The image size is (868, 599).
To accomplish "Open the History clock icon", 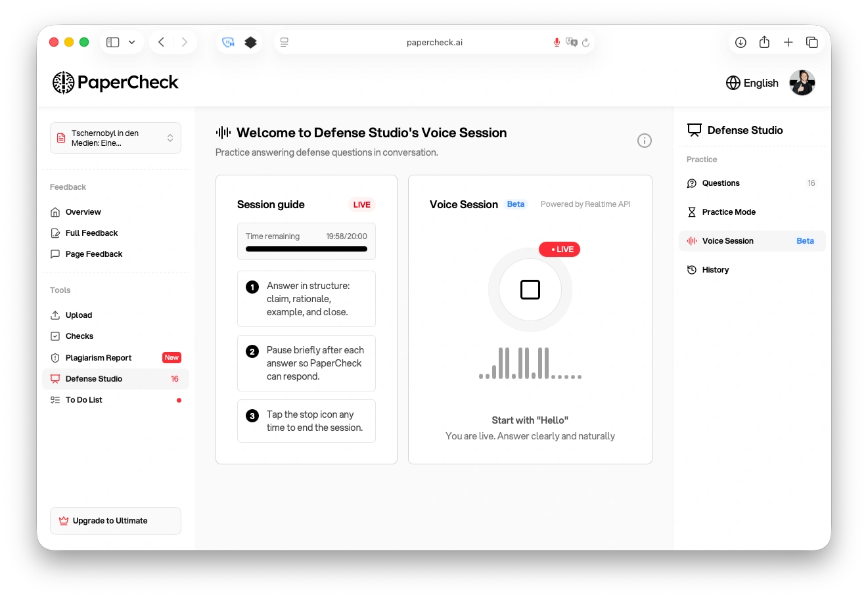I will click(691, 269).
